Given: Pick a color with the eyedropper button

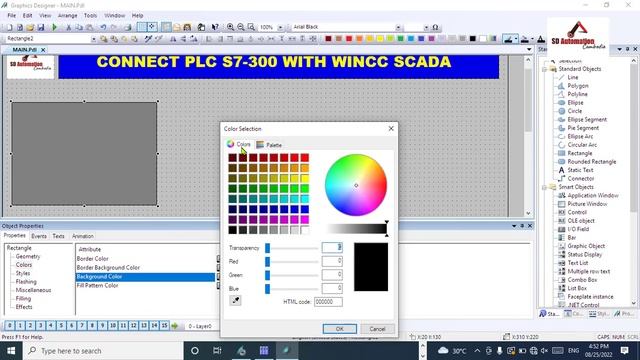Looking at the screenshot, I should pyautogui.click(x=236, y=301).
